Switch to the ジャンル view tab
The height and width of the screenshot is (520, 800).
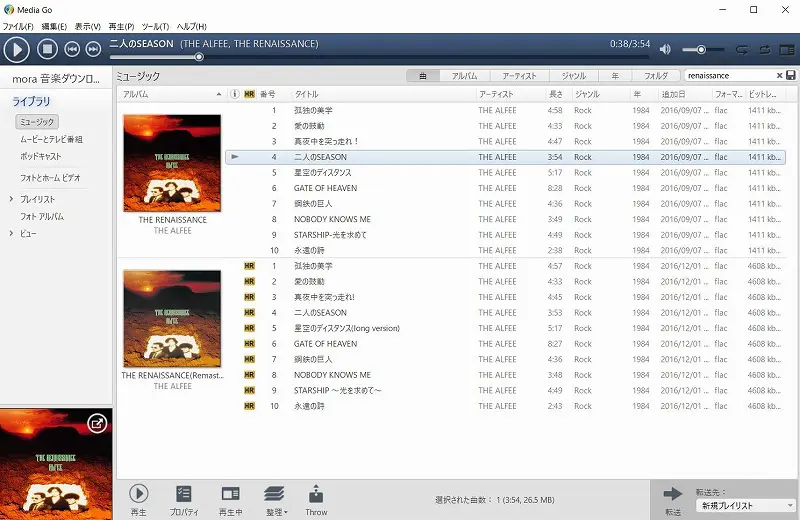click(573, 76)
